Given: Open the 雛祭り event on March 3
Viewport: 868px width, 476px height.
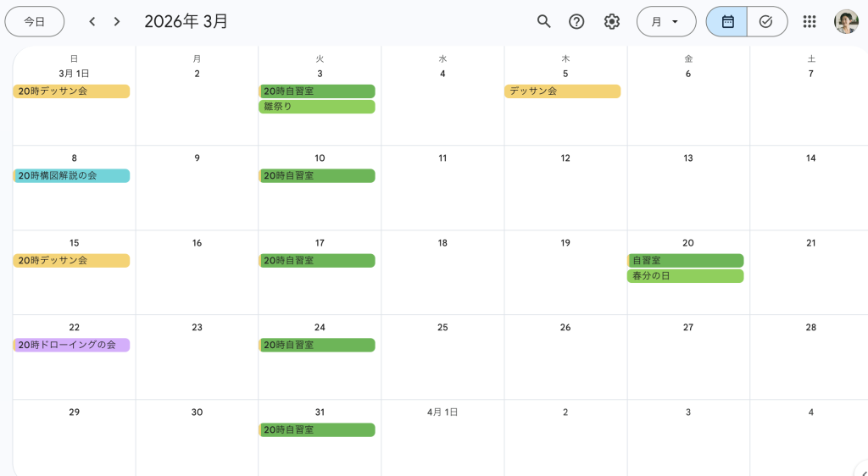Looking at the screenshot, I should coord(316,107).
